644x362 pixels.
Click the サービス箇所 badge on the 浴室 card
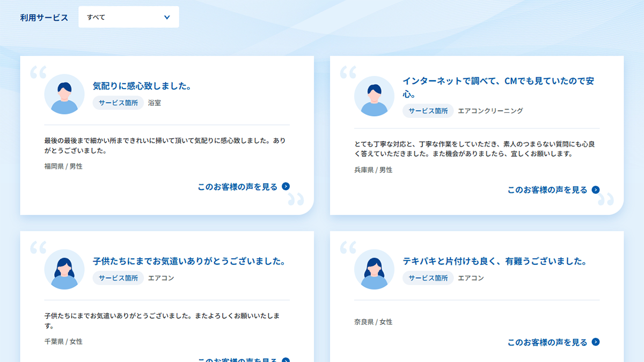tap(118, 103)
